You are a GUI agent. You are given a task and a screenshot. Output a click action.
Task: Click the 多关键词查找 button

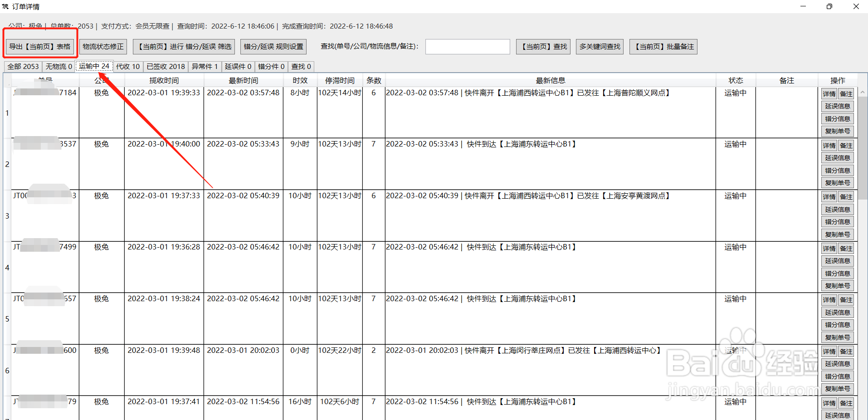[x=600, y=47]
